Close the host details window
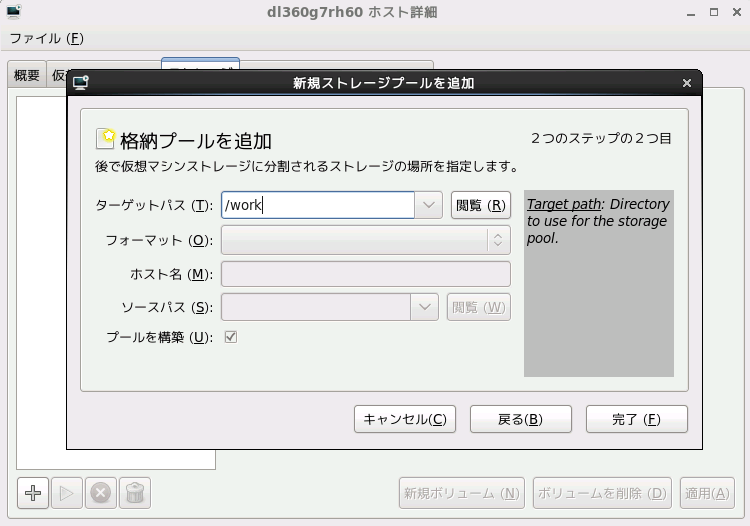This screenshot has width=750, height=526. [x=737, y=12]
